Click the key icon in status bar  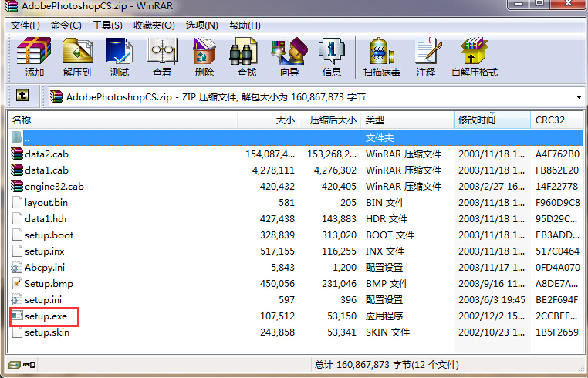[29, 364]
